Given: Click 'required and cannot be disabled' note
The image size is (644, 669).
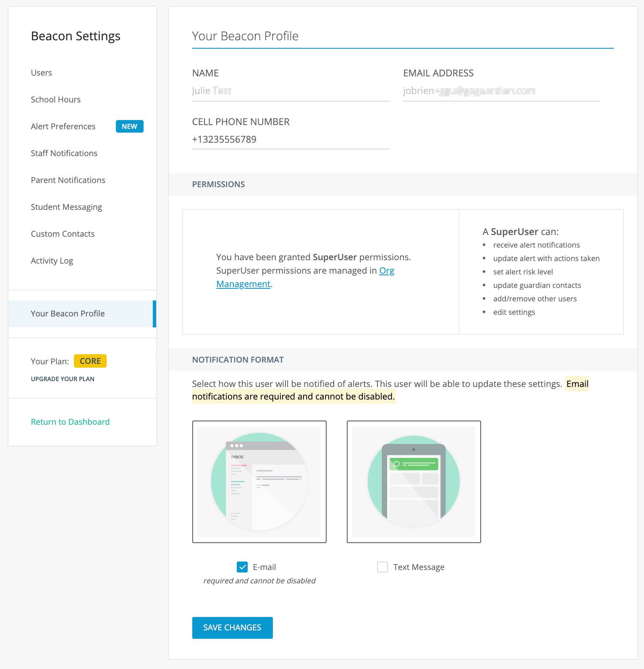Looking at the screenshot, I should (x=259, y=580).
